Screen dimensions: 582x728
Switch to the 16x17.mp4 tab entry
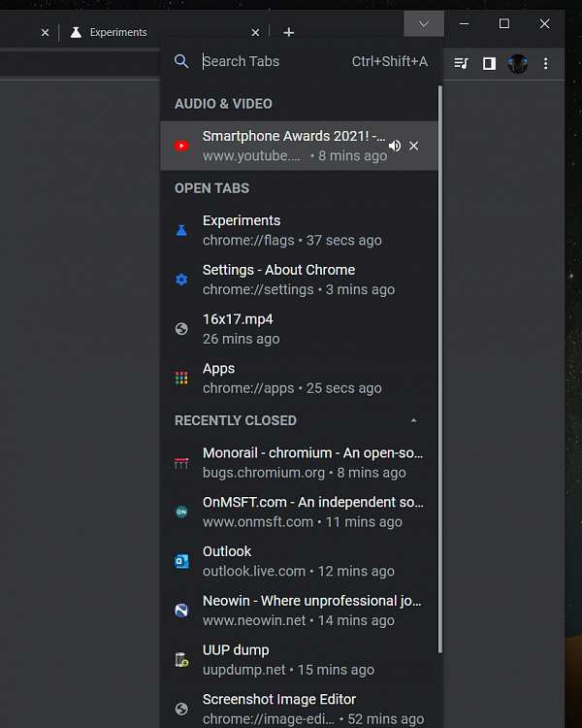tap(299, 329)
